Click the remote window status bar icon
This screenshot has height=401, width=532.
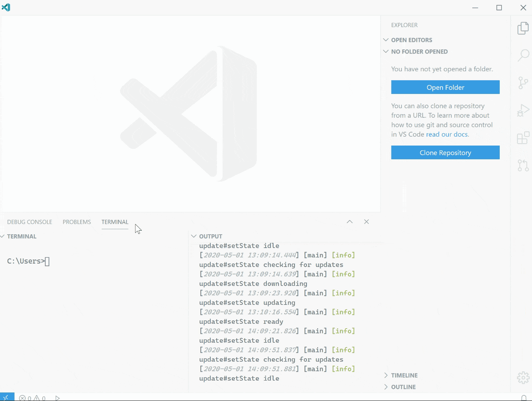point(7,398)
